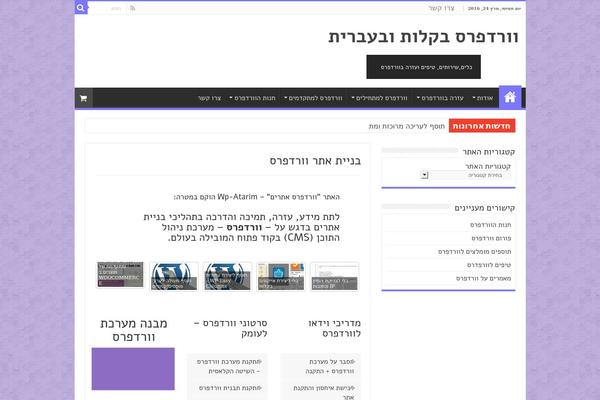Image resolution: width=600 pixels, height=400 pixels.
Task: Open 'התקנת תבנית וורדפרס' link
Action: coord(230,388)
